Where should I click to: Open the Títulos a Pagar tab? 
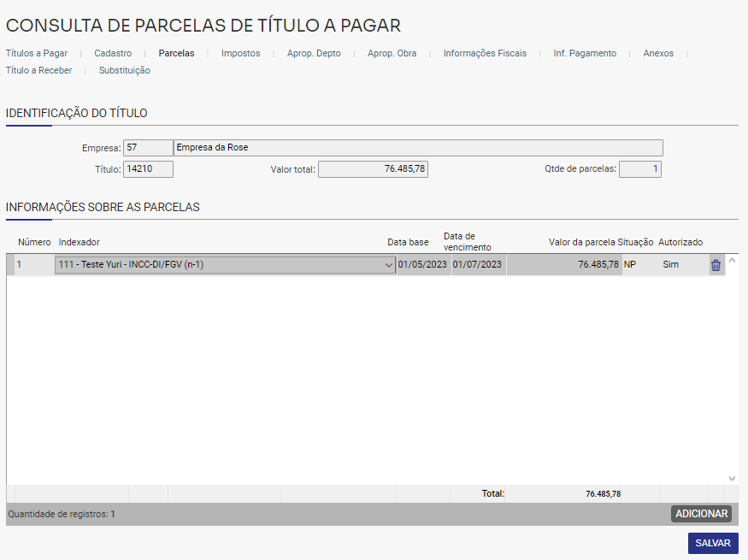pyautogui.click(x=37, y=53)
